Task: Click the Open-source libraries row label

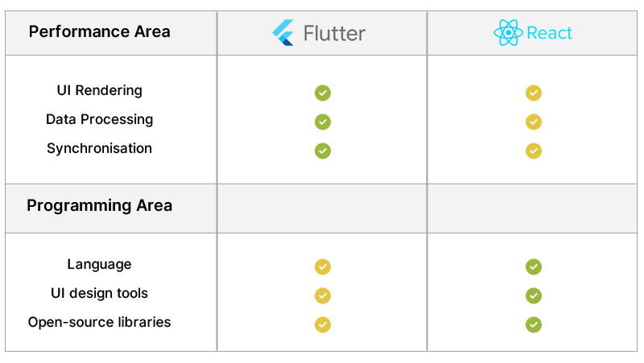Action: click(99, 322)
